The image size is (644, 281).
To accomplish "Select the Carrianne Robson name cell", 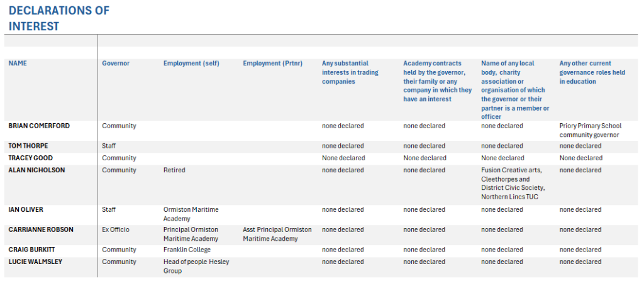I will (41, 229).
